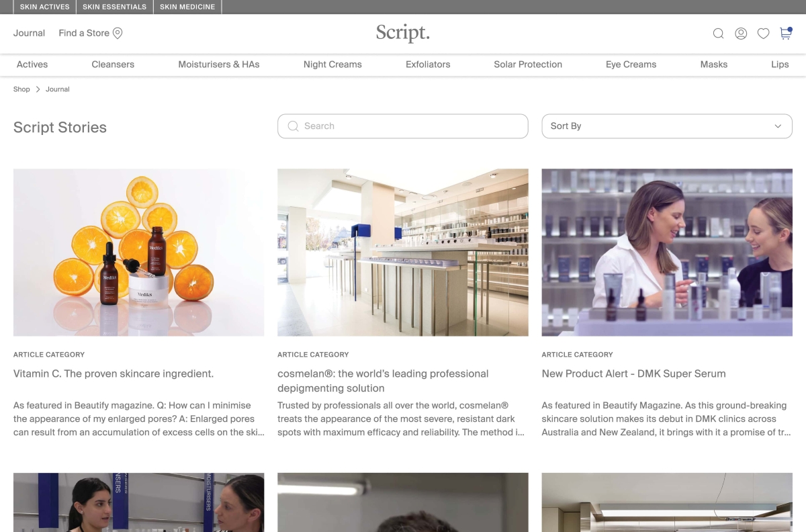806x532 pixels.
Task: Open the wishlist heart icon
Action: [763, 34]
